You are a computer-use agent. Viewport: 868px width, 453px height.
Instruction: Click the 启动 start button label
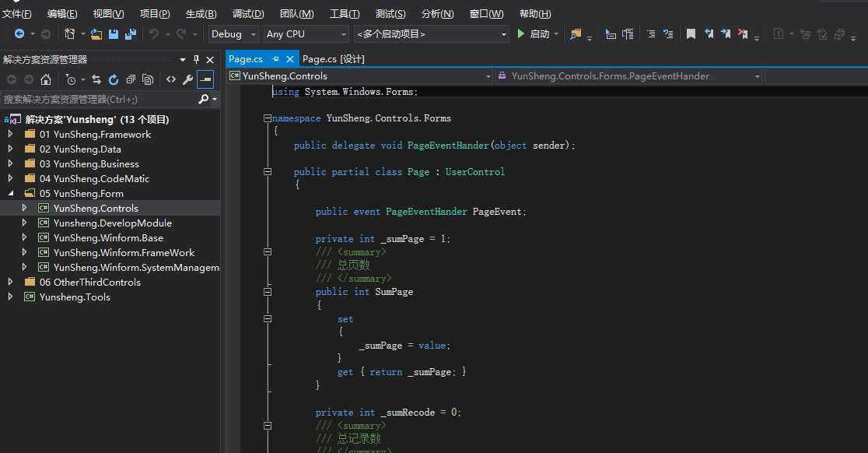[540, 34]
